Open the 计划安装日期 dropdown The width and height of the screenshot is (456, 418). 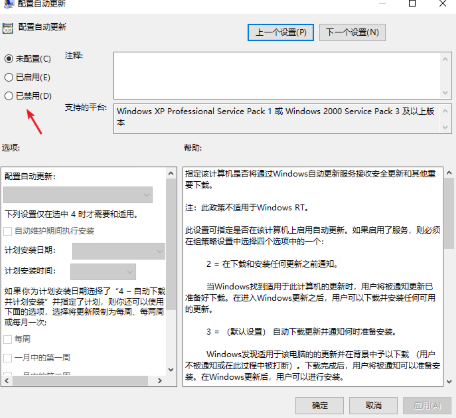(118, 251)
